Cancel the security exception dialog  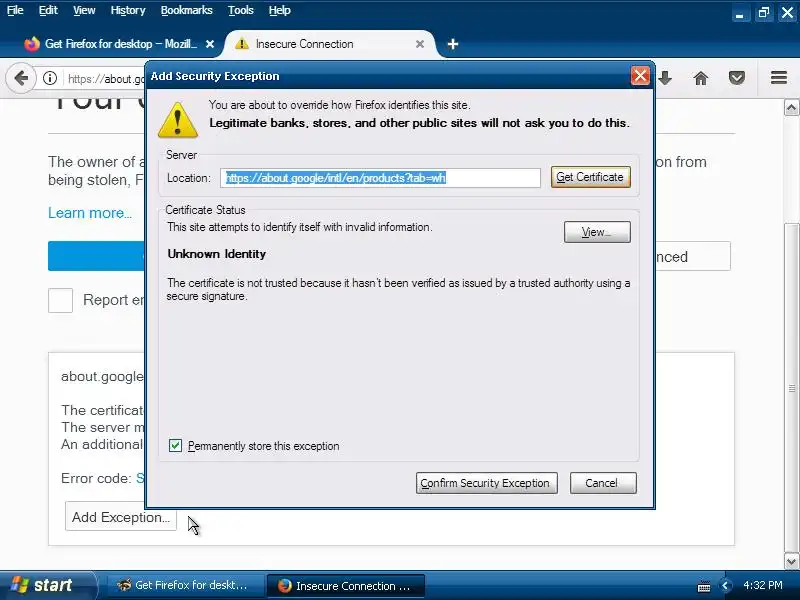point(603,483)
